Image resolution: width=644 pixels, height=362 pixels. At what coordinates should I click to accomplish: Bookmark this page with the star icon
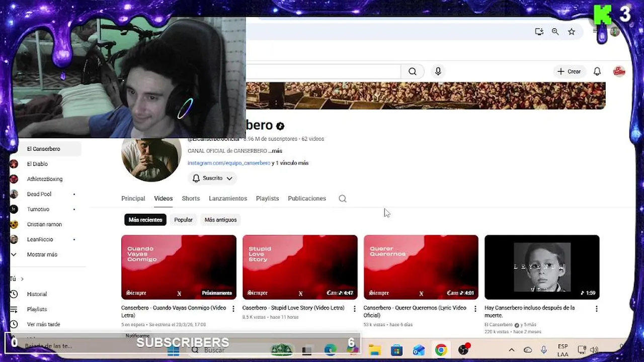[x=572, y=32]
